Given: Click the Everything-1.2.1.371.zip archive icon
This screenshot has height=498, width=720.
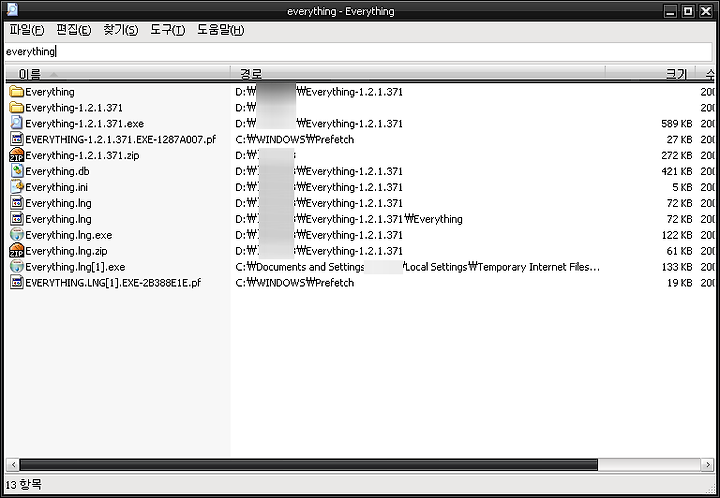Looking at the screenshot, I should tap(17, 155).
